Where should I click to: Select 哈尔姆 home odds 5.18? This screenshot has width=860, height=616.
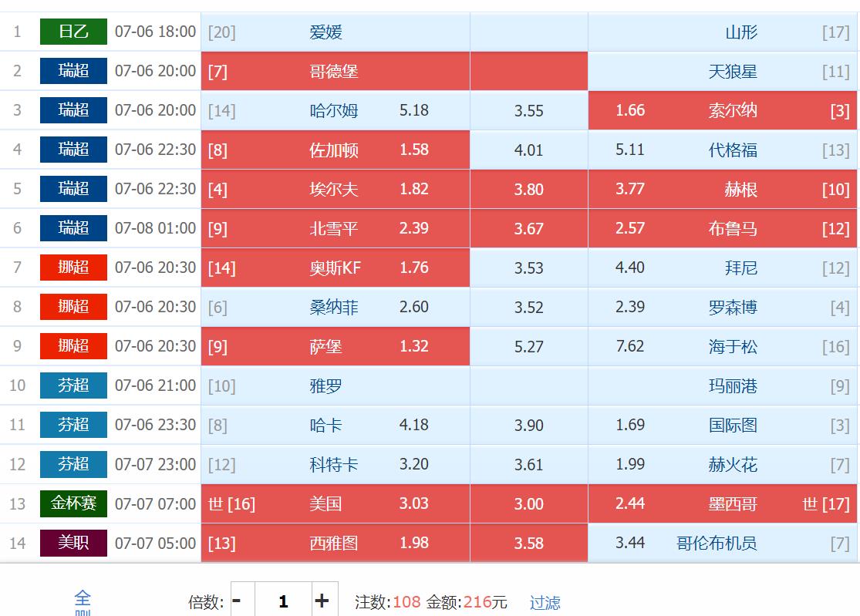click(x=335, y=111)
